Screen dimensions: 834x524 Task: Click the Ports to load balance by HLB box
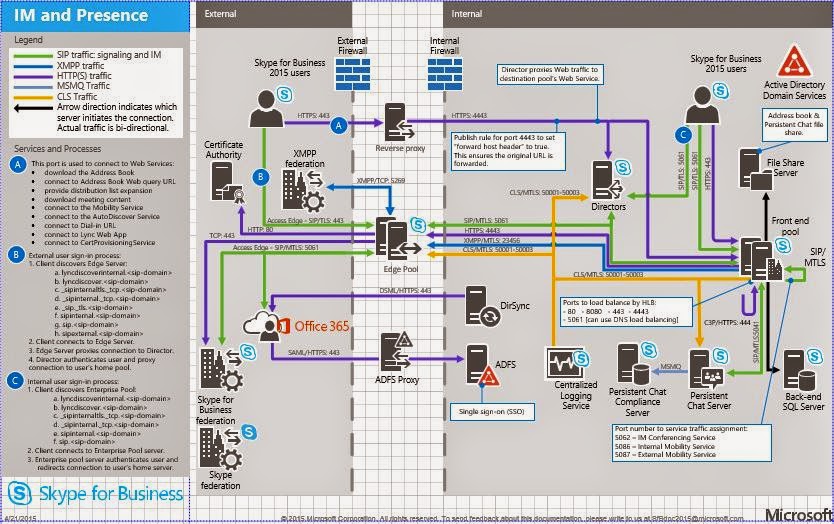[627, 311]
